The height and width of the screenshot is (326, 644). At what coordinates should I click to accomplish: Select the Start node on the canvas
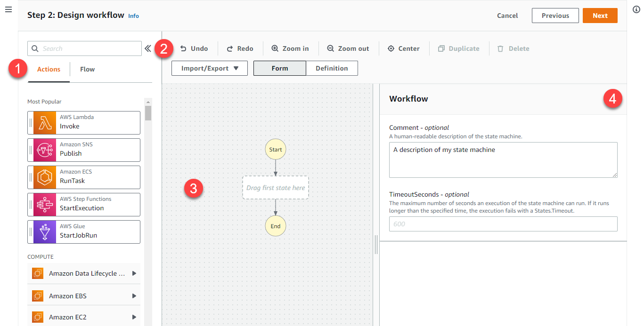pos(276,150)
